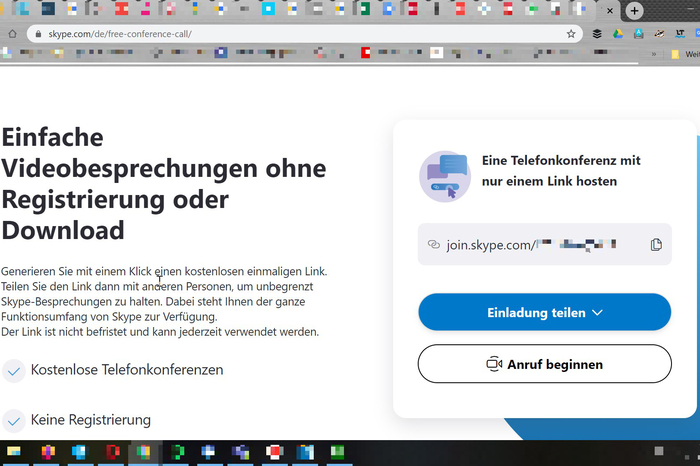Open the yellow bookmarks folder
This screenshot has height=466, width=700.
pos(675,54)
